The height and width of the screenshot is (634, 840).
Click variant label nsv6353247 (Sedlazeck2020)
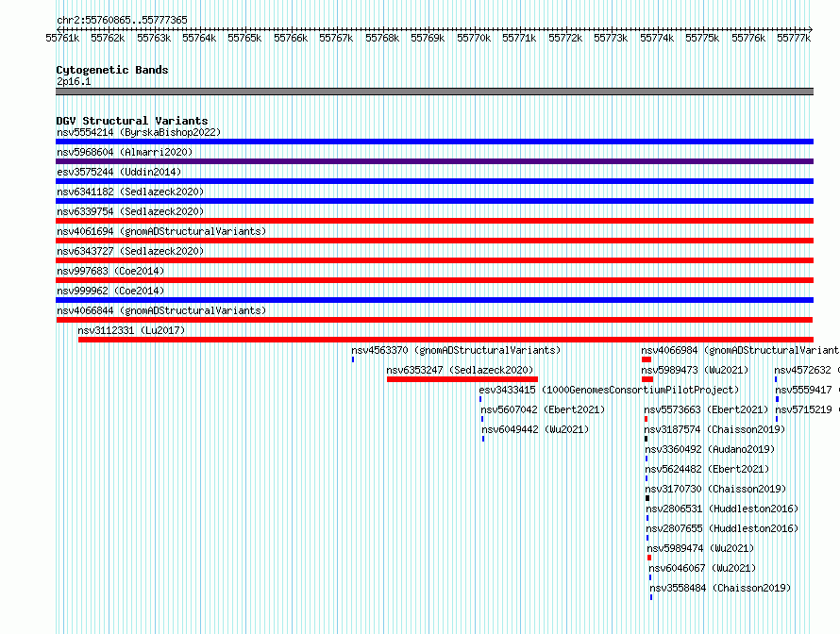(460, 370)
